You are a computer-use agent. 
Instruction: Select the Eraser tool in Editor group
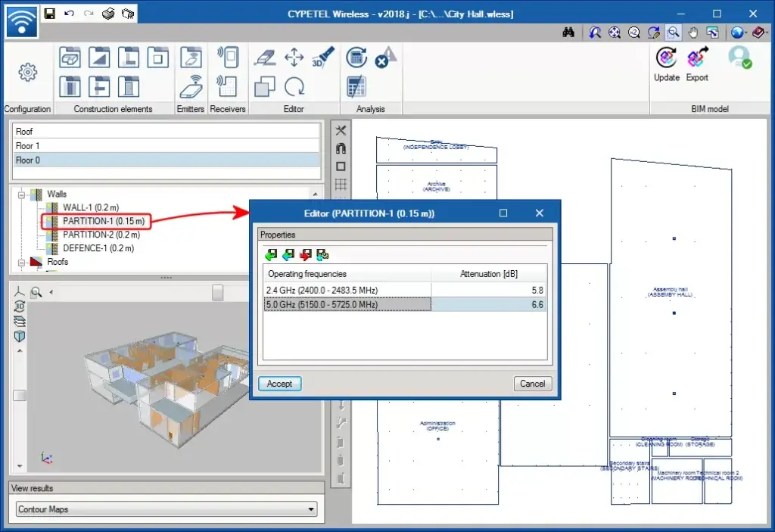tap(265, 58)
